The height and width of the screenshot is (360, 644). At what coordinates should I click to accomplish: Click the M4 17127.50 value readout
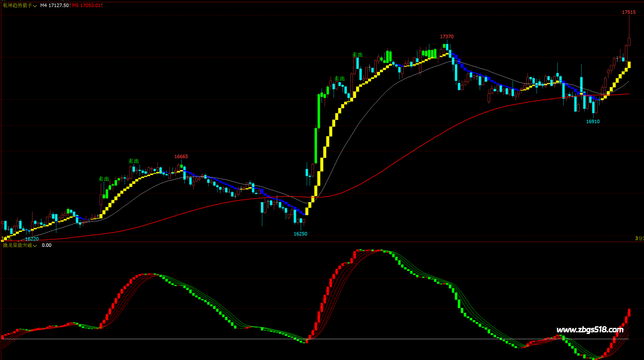[55, 6]
